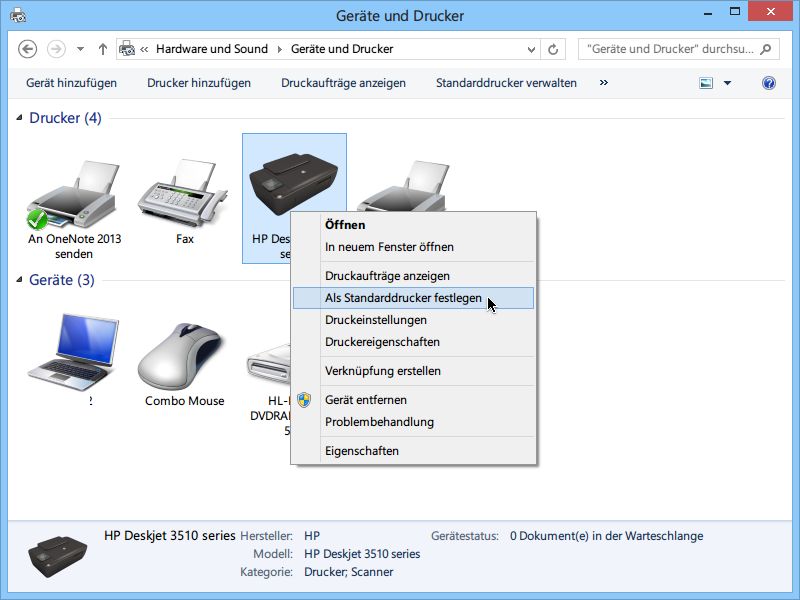Viewport: 800px width, 600px height.
Task: Click the HP Deskjet 3510 series model value
Action: (x=362, y=554)
